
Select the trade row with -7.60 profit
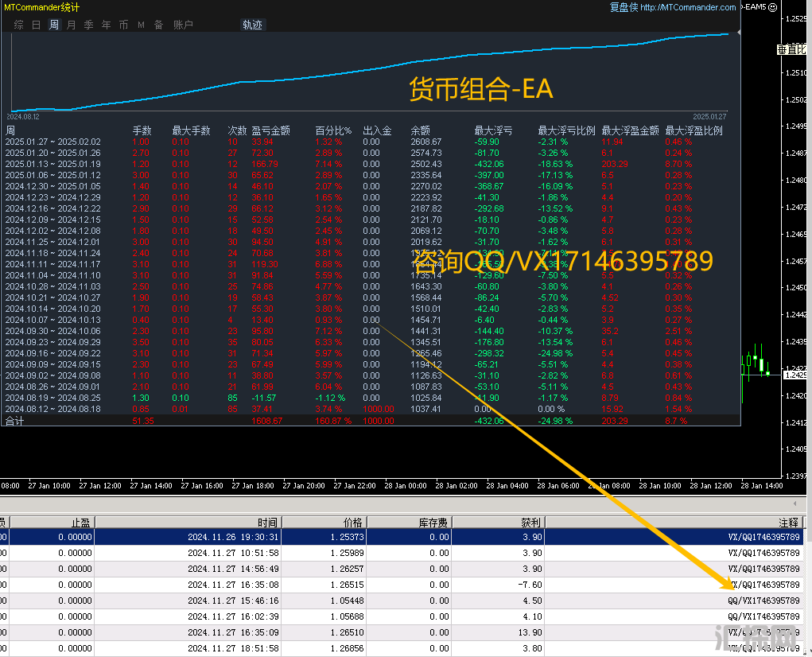[398, 585]
